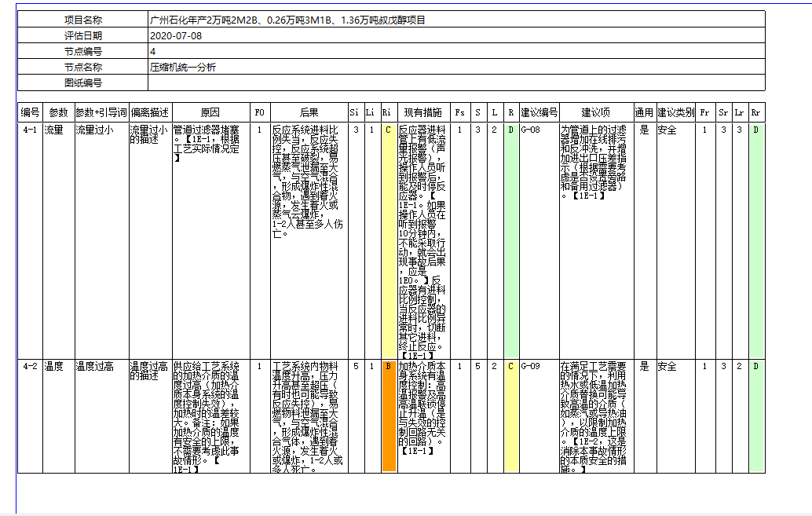Select the node number value 4
Image resolution: width=812 pixels, height=516 pixels.
(153, 51)
